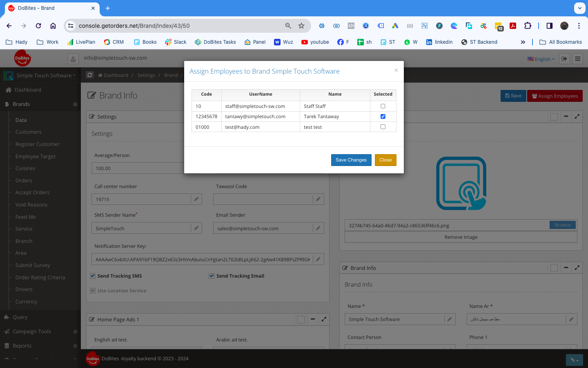Open the Query sidebar item
This screenshot has width=588, height=368.
pyautogui.click(x=20, y=317)
